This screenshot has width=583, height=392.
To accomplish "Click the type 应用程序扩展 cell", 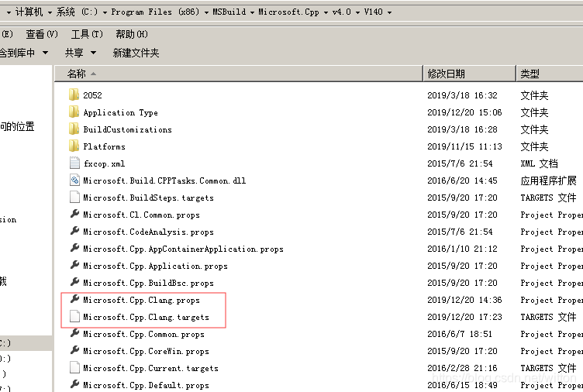I will [548, 181].
